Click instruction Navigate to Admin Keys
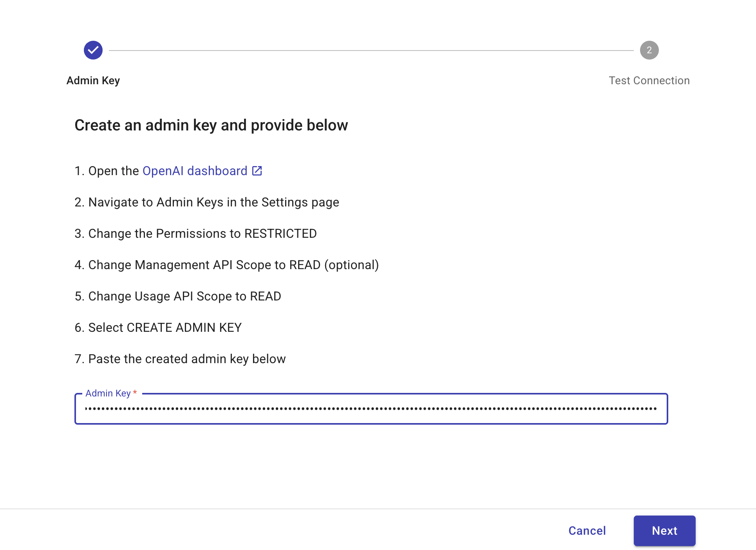The width and height of the screenshot is (756, 550). (207, 202)
